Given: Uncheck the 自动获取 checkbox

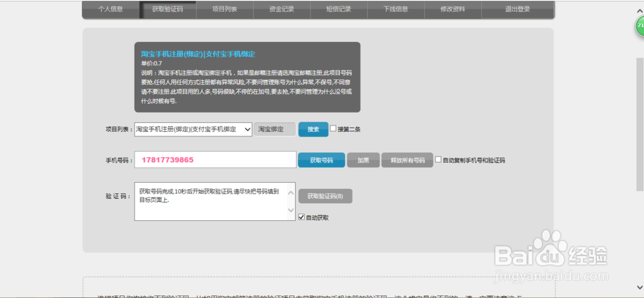Looking at the screenshot, I should [x=301, y=216].
